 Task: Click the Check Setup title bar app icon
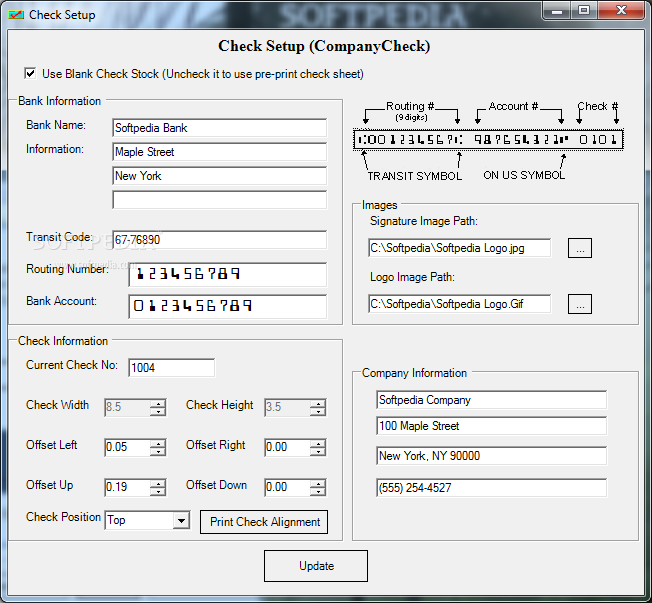pos(16,15)
